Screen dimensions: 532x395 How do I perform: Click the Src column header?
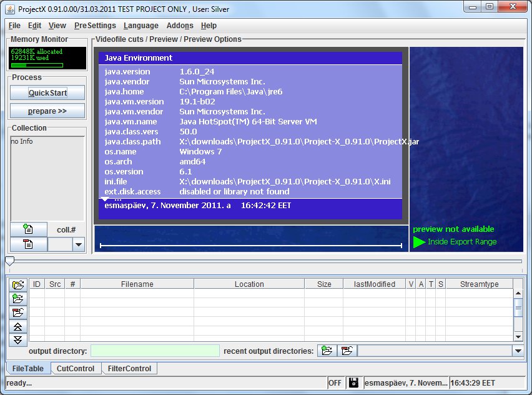[x=55, y=284]
